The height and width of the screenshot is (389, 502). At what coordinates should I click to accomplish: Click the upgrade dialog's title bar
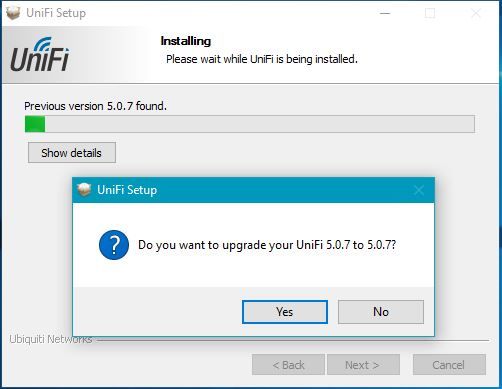[253, 190]
